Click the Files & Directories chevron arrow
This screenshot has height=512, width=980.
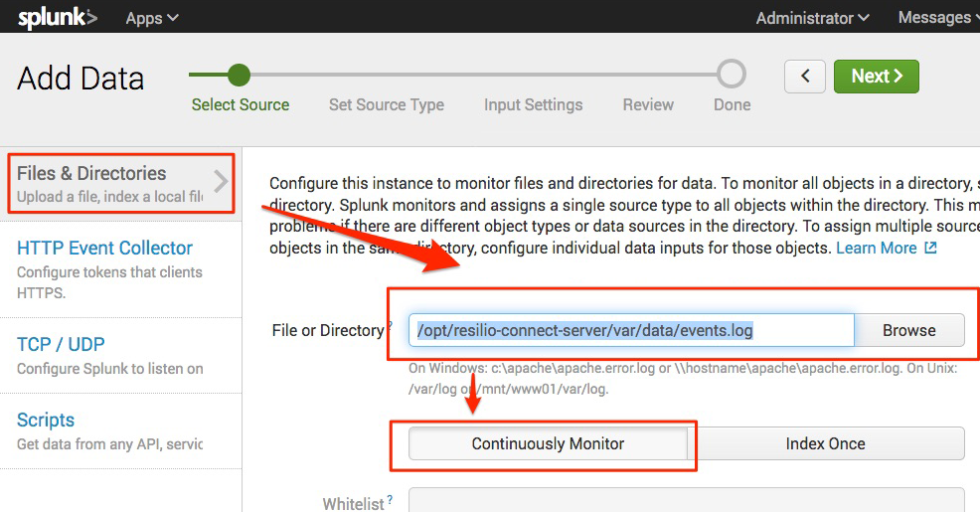(x=221, y=182)
